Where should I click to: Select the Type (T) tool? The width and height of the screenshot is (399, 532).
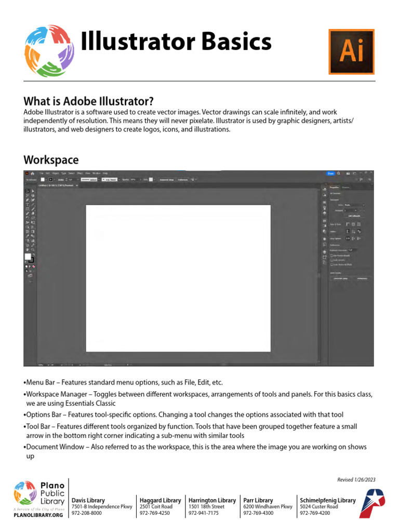pos(28,205)
